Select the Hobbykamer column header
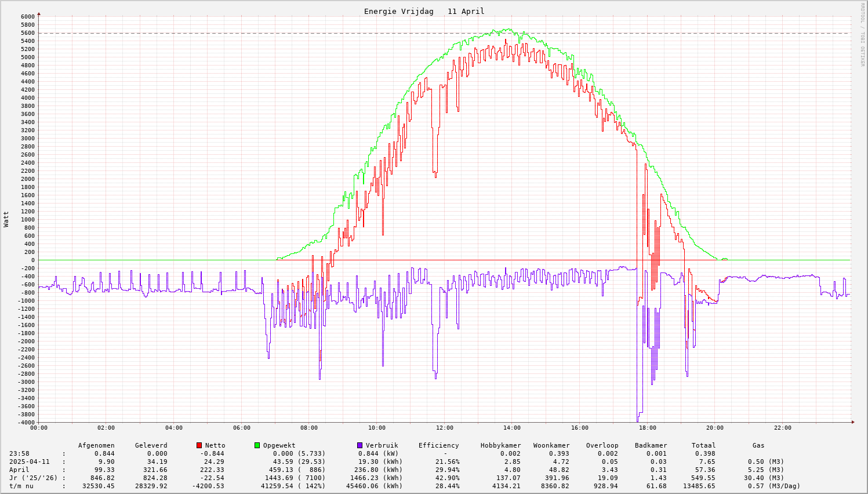 point(500,445)
